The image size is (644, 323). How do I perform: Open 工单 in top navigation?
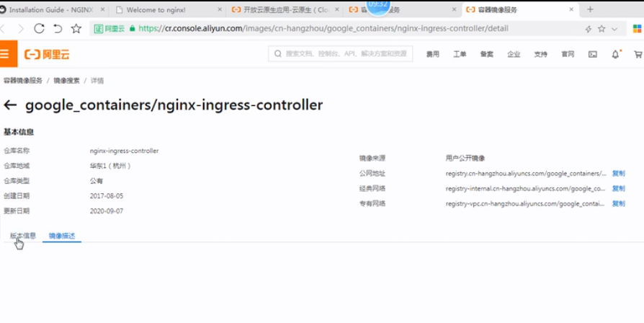point(460,54)
